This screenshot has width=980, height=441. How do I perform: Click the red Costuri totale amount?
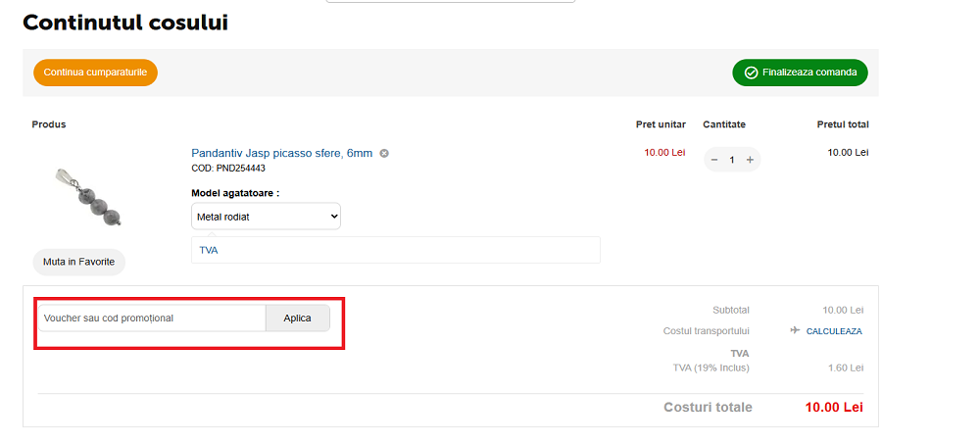click(834, 407)
